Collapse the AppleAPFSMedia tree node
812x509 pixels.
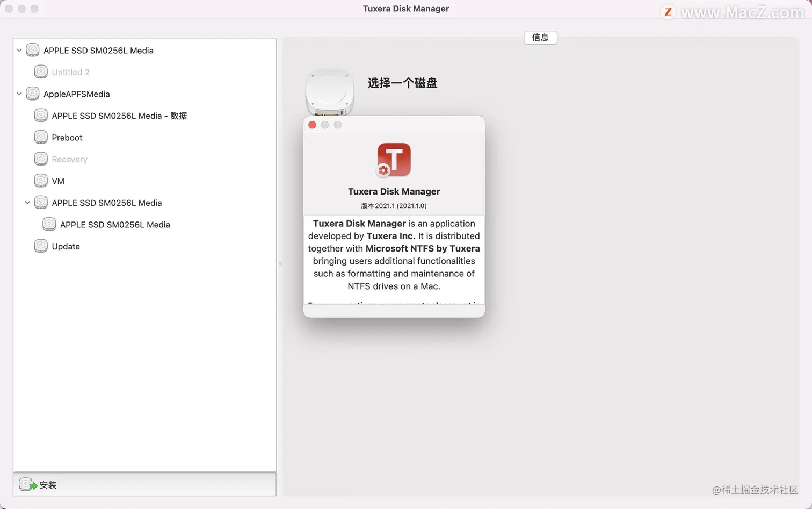19,94
